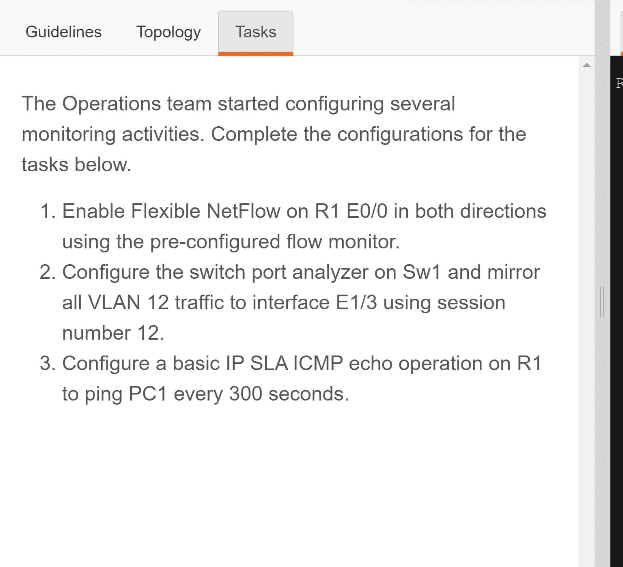
Task: Click the scrollbar up arrow
Action: 587,65
